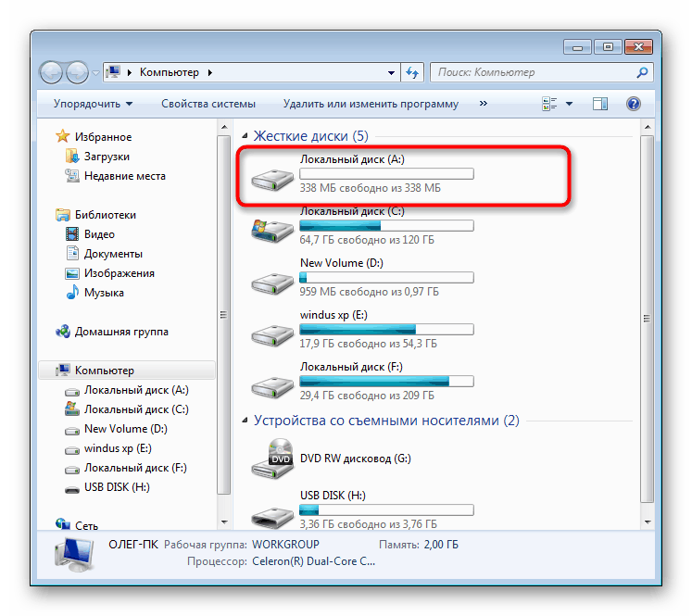
Task: Open the Изображения library
Action: click(x=120, y=273)
